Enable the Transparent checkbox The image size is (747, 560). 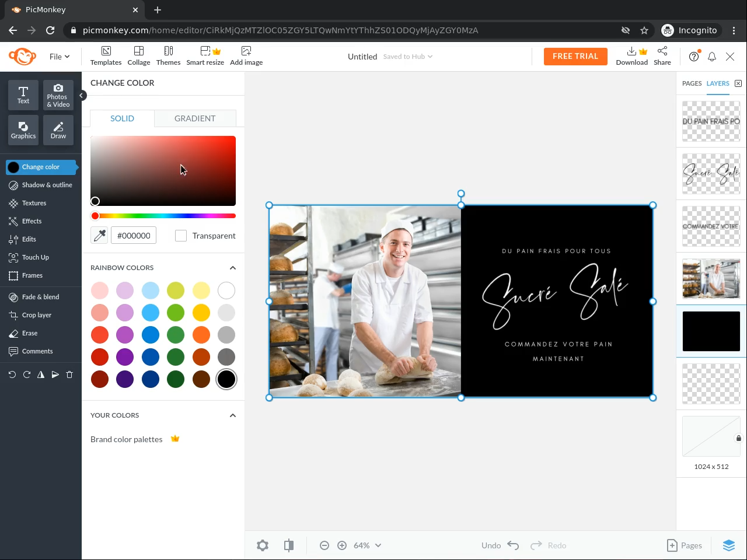click(x=181, y=236)
